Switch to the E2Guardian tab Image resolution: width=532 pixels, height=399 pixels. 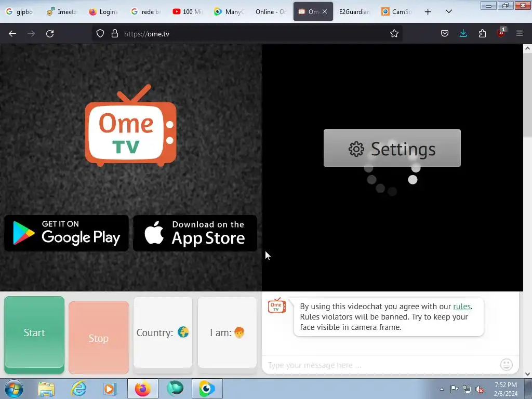tap(354, 11)
